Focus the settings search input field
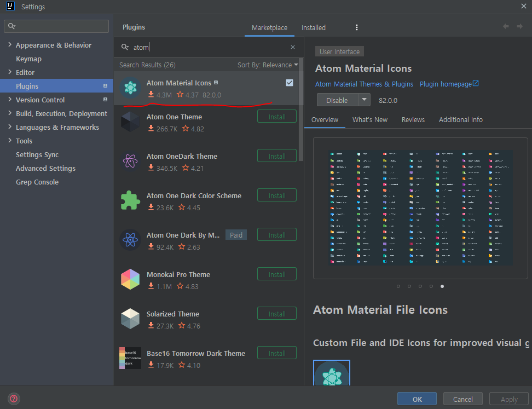The image size is (532, 409). pyautogui.click(x=56, y=26)
